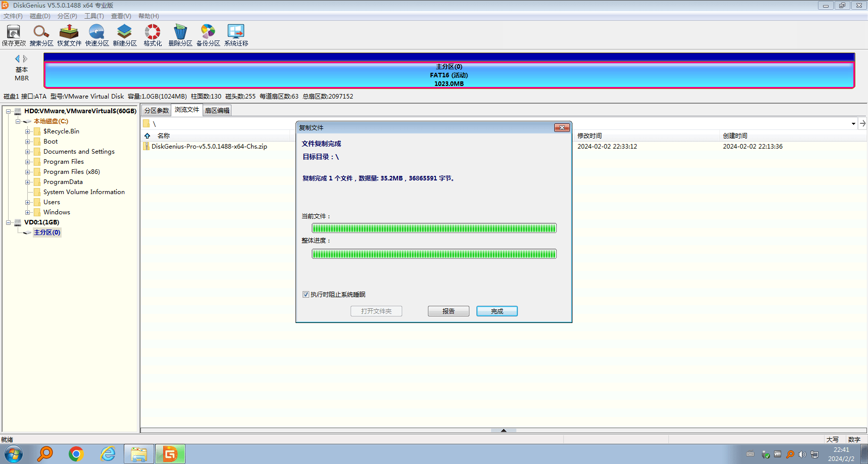The width and height of the screenshot is (868, 464).
Task: Expand the Program Files folder node
Action: click(28, 162)
